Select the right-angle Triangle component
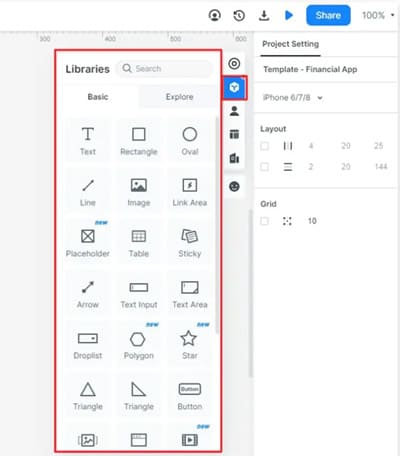Viewport: 400px width, 456px height. (139, 396)
